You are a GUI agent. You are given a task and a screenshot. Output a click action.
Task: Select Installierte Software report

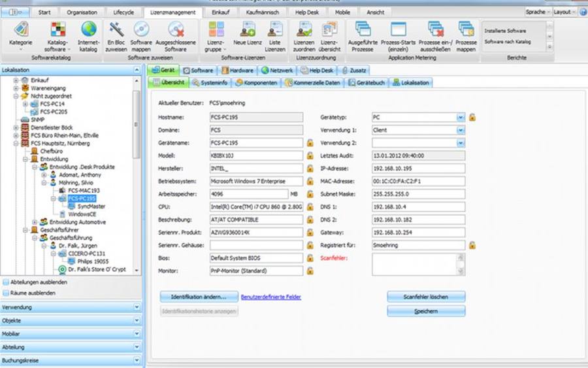click(505, 31)
